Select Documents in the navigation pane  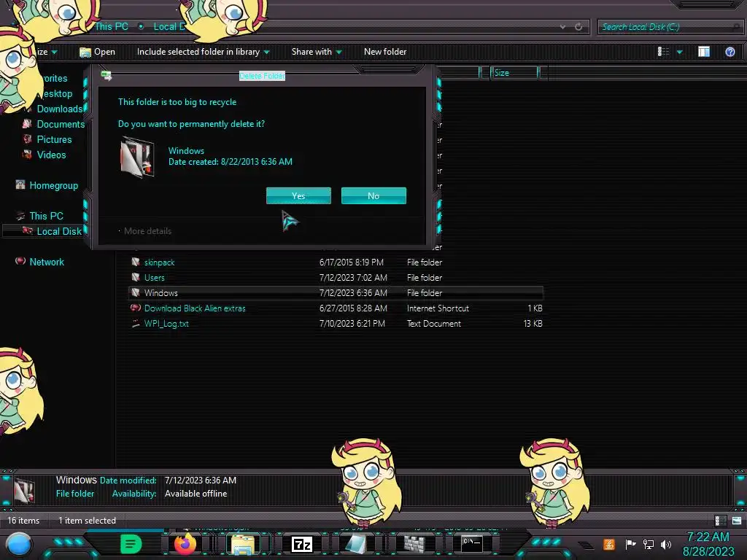pos(61,124)
